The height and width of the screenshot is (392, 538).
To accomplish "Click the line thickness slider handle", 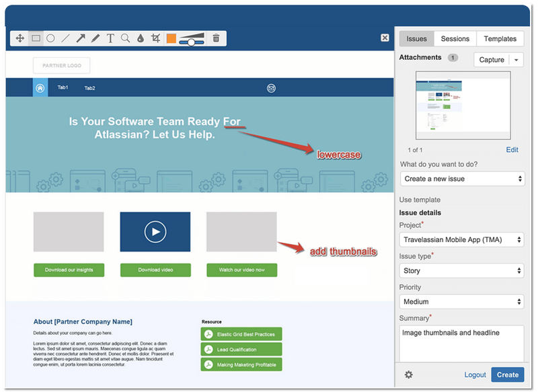I will pos(192,42).
